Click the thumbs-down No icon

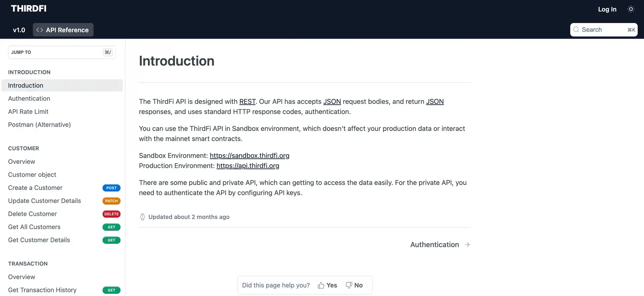[349, 285]
